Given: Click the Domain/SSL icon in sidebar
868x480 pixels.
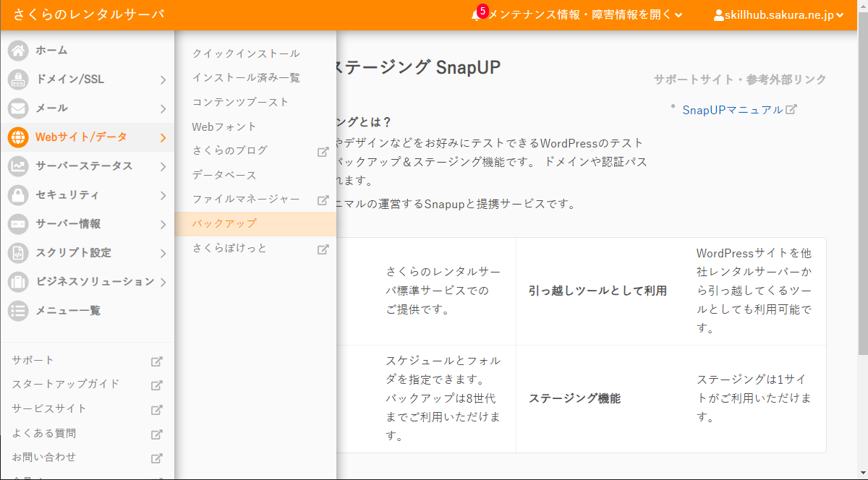Looking at the screenshot, I should pos(18,80).
